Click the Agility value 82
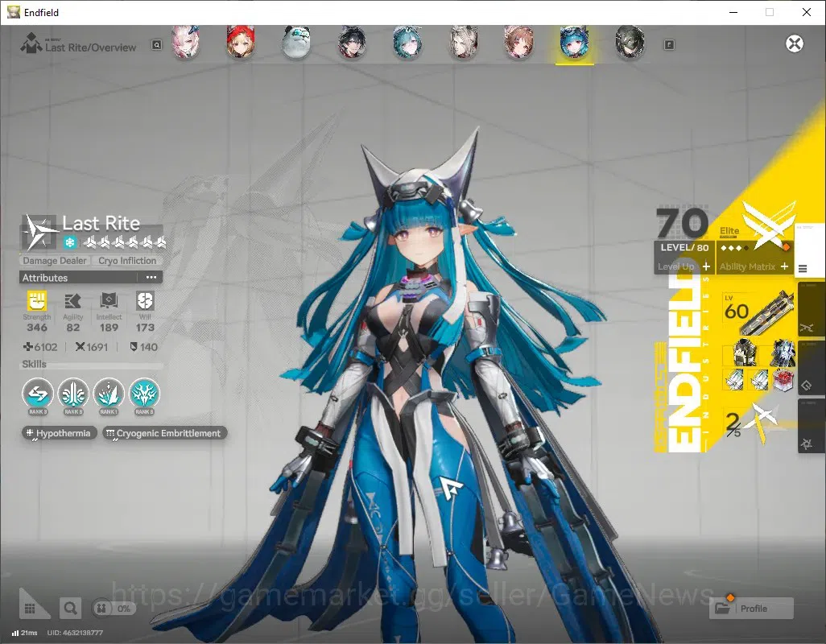Image resolution: width=826 pixels, height=644 pixels. pyautogui.click(x=72, y=328)
